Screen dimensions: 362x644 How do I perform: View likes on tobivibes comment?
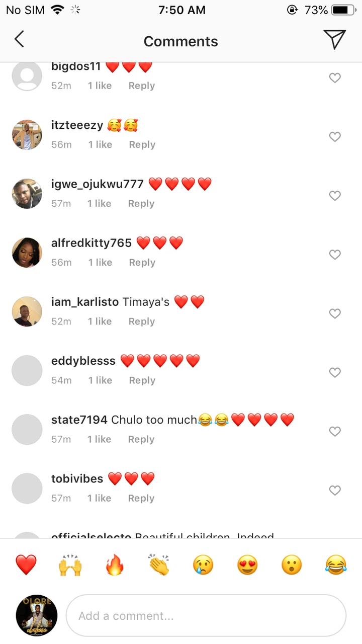pyautogui.click(x=99, y=498)
